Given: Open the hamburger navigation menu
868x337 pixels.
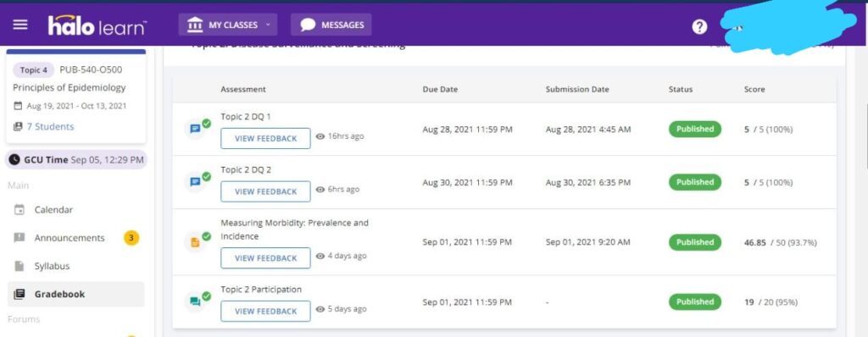Looking at the screenshot, I should 20,25.
